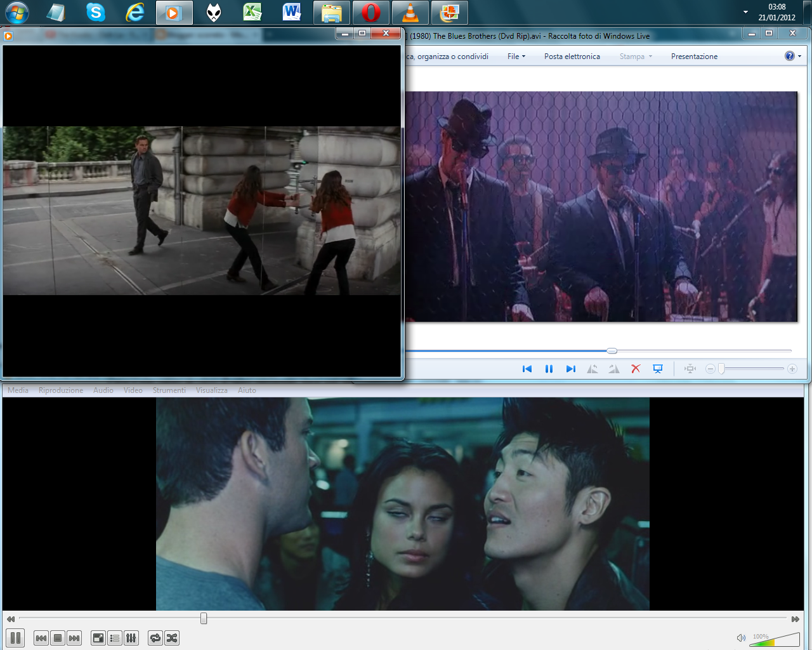The height and width of the screenshot is (650, 812).
Task: Open VLC extended settings equalizer
Action: pyautogui.click(x=131, y=638)
